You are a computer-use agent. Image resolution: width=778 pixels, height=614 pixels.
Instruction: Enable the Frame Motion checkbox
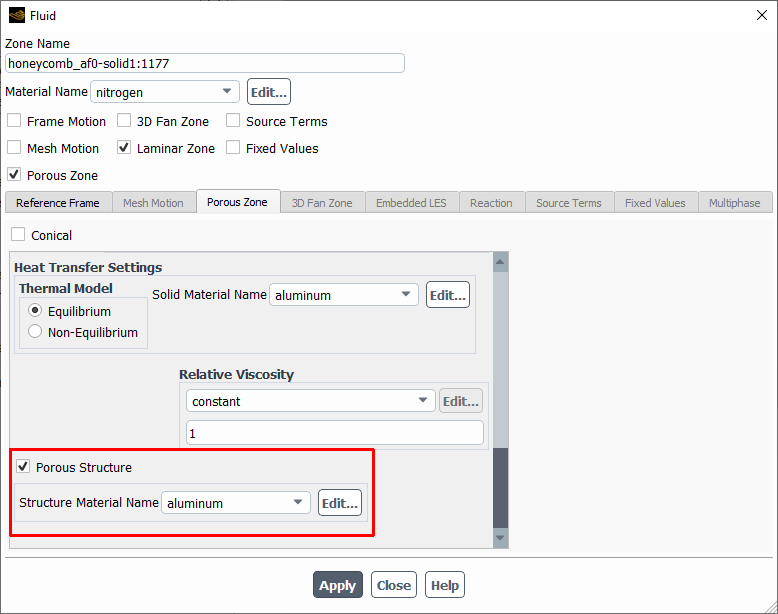(x=14, y=121)
